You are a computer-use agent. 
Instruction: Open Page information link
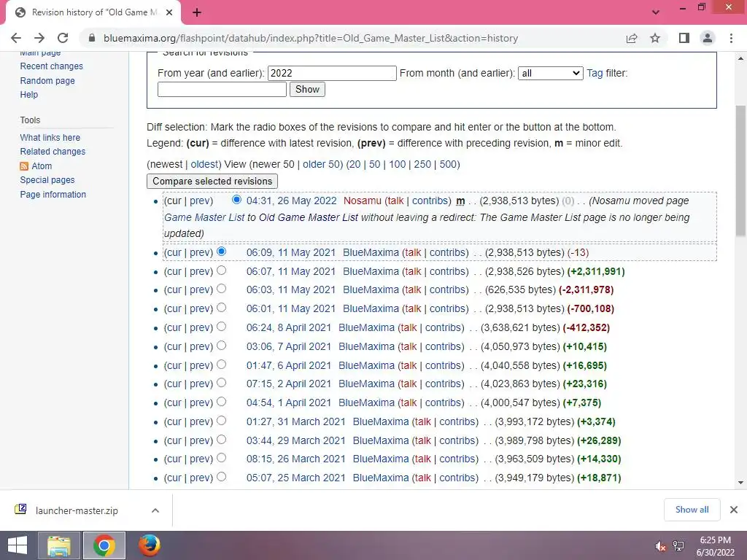pyautogui.click(x=53, y=194)
